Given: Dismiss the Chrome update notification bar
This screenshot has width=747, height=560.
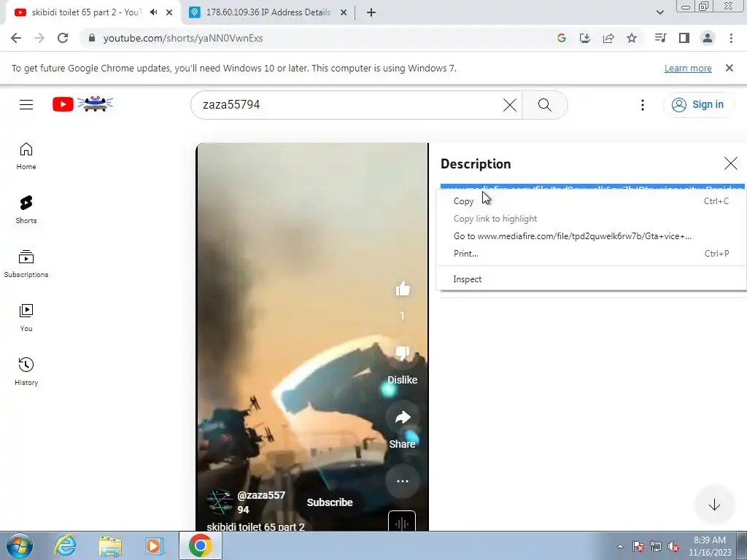Looking at the screenshot, I should (x=729, y=68).
